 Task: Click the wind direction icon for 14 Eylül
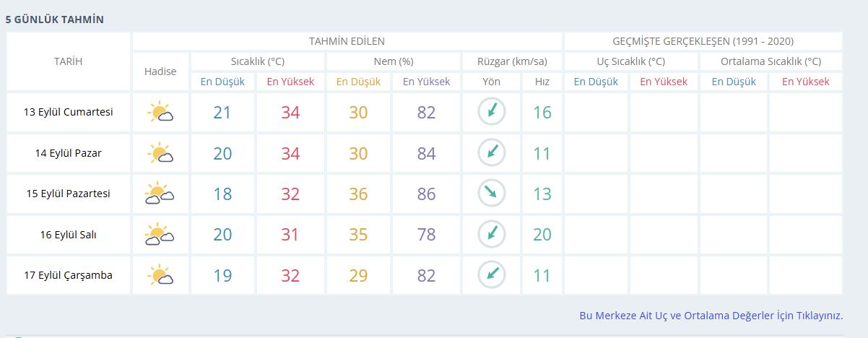pyautogui.click(x=492, y=152)
